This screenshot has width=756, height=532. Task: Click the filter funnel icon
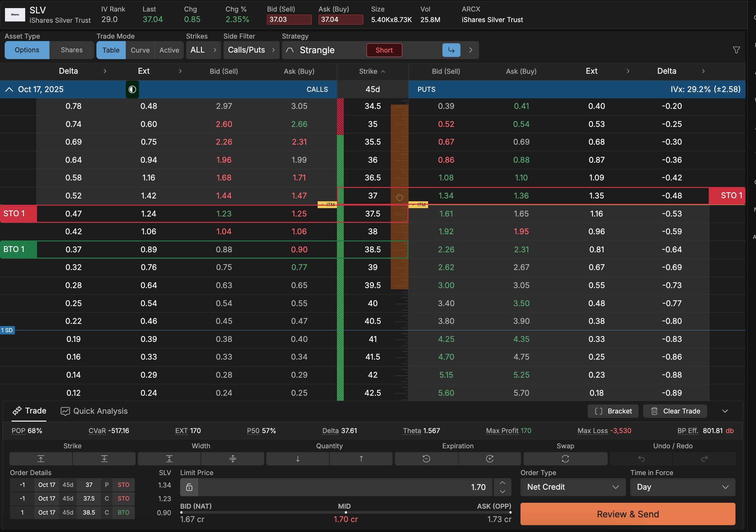[x=736, y=50]
